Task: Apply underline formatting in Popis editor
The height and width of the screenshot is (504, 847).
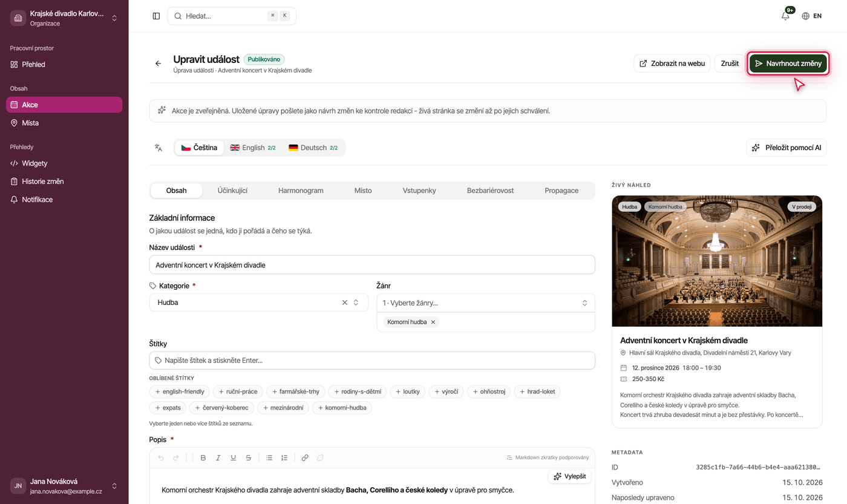Action: point(233,458)
